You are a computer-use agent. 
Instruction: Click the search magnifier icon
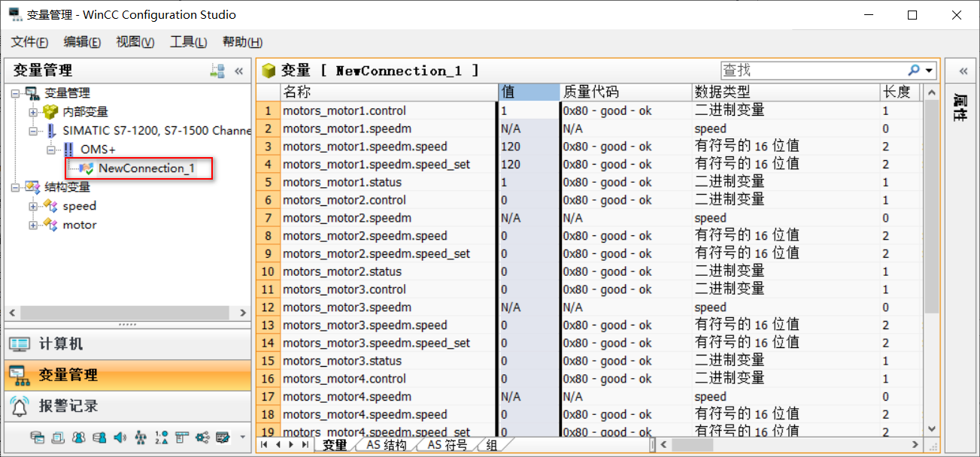point(914,70)
